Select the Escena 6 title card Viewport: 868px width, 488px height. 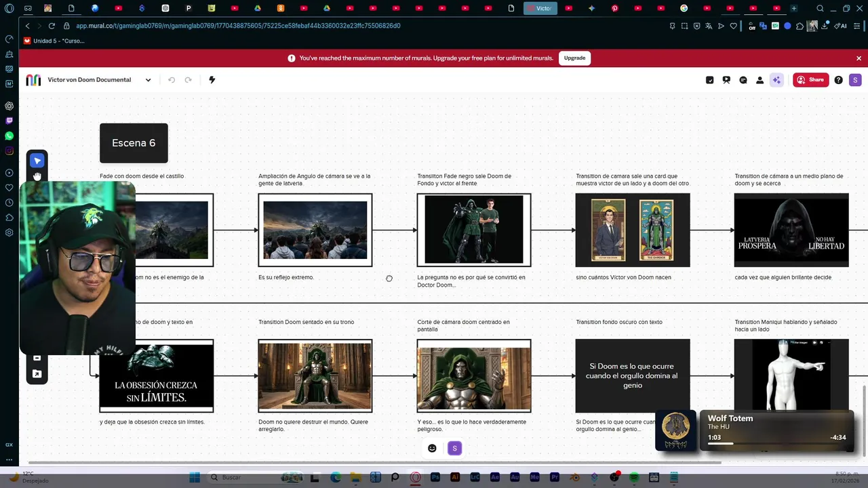pos(134,143)
